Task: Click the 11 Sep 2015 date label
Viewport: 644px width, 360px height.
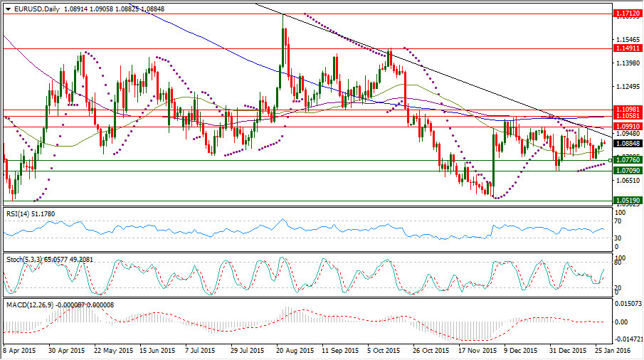Action: pos(340,351)
